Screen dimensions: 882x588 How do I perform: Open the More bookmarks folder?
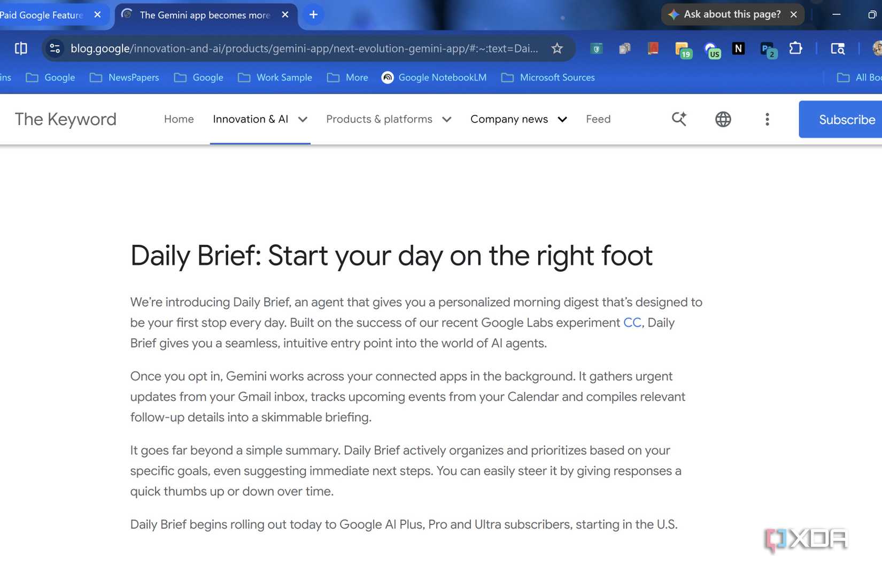[x=347, y=78]
